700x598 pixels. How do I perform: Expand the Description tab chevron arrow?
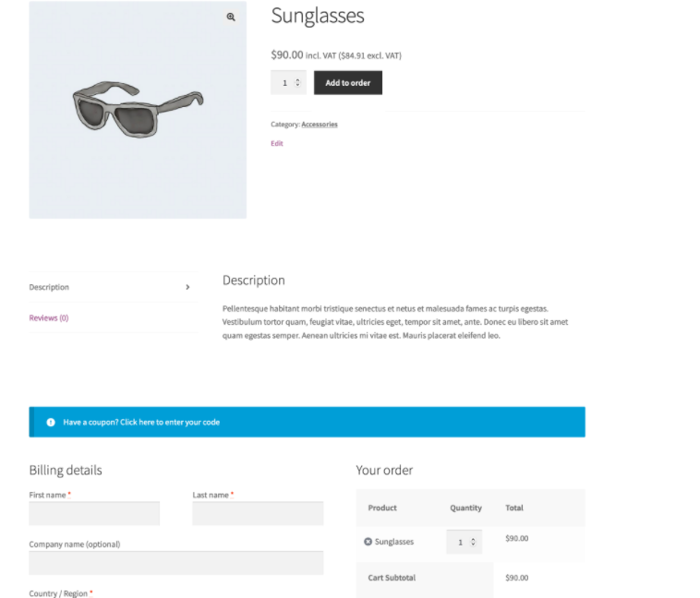[x=187, y=287]
